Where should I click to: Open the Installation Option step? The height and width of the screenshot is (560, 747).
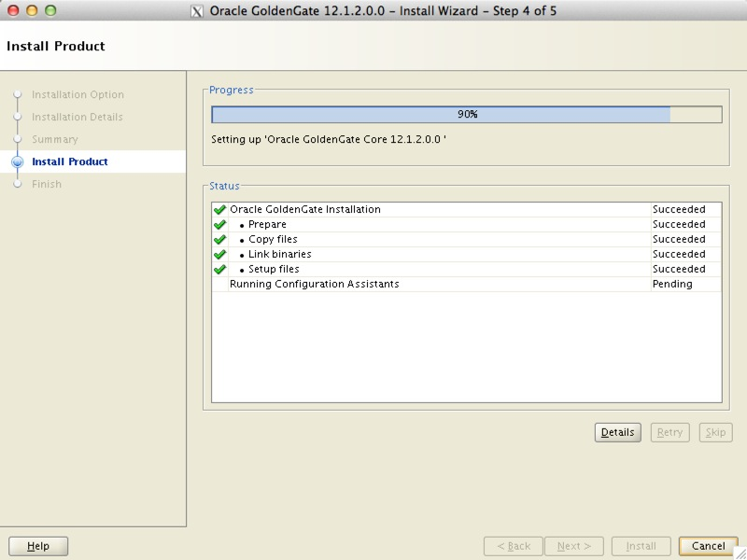pos(78,94)
